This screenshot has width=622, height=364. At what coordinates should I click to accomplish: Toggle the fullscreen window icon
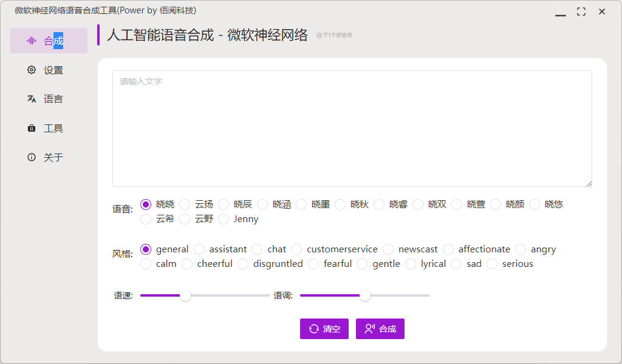pyautogui.click(x=581, y=12)
